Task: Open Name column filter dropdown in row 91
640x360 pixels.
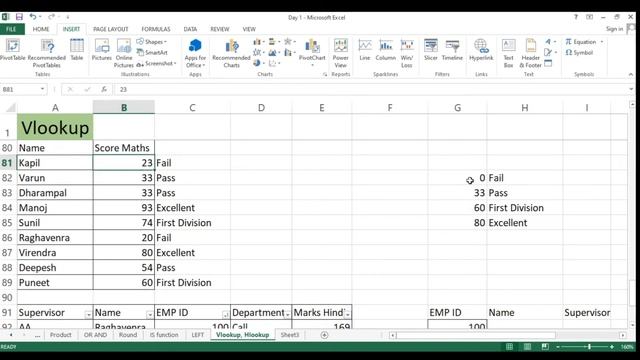Action: 149,314
